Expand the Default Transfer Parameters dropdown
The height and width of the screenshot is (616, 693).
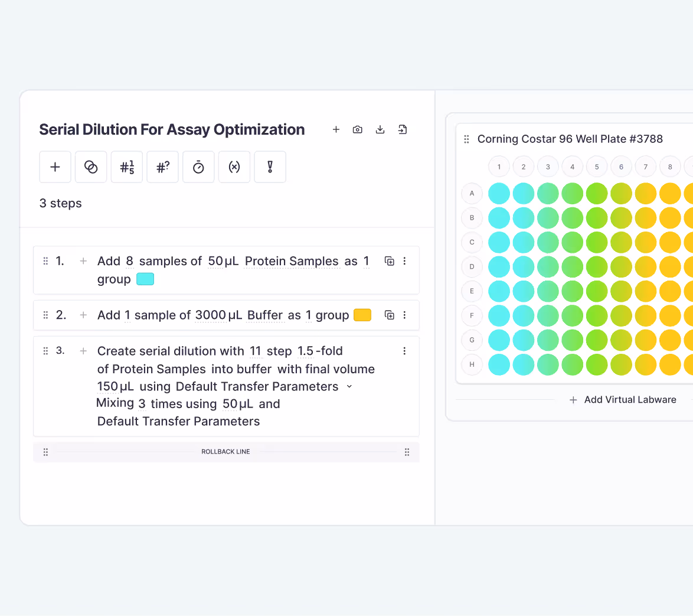pos(349,386)
